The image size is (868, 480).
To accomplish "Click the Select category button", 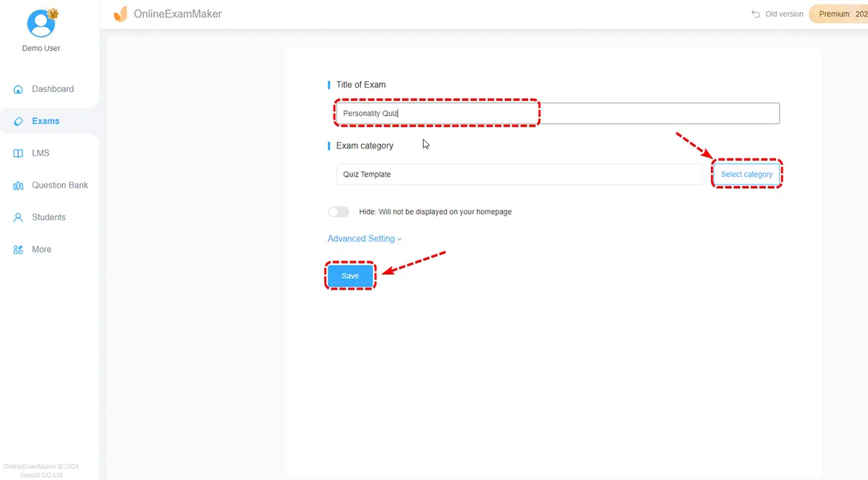I will [x=746, y=174].
